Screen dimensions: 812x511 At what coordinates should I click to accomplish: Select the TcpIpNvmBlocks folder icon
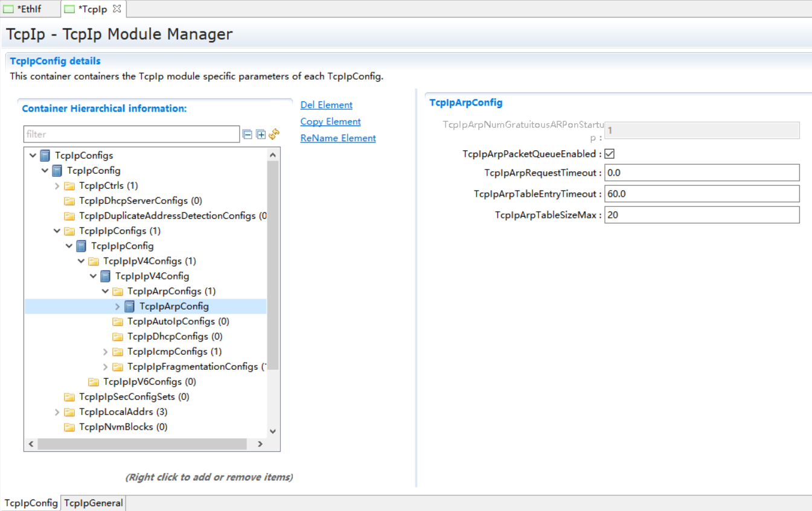[69, 427]
